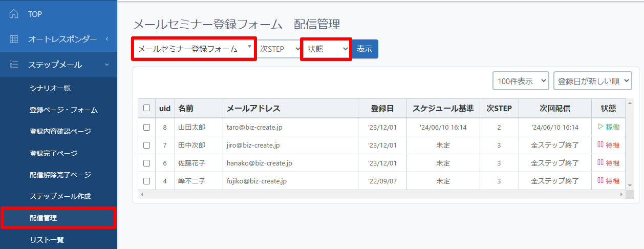Click the 待機 status for 峰不二子

pyautogui.click(x=612, y=181)
